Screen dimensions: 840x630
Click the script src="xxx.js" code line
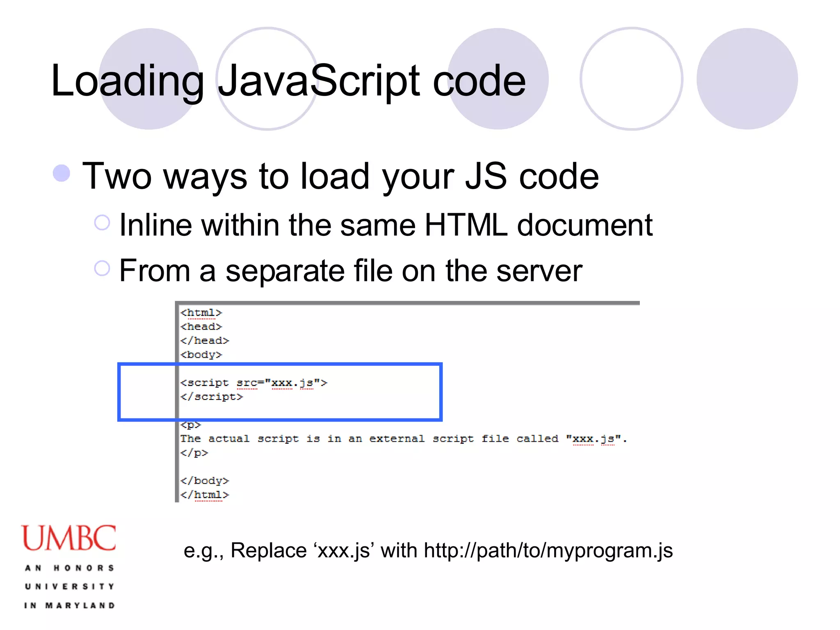[253, 383]
